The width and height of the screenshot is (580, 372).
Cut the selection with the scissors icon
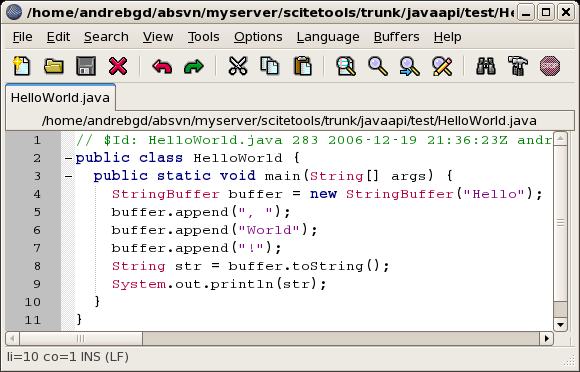click(x=237, y=67)
